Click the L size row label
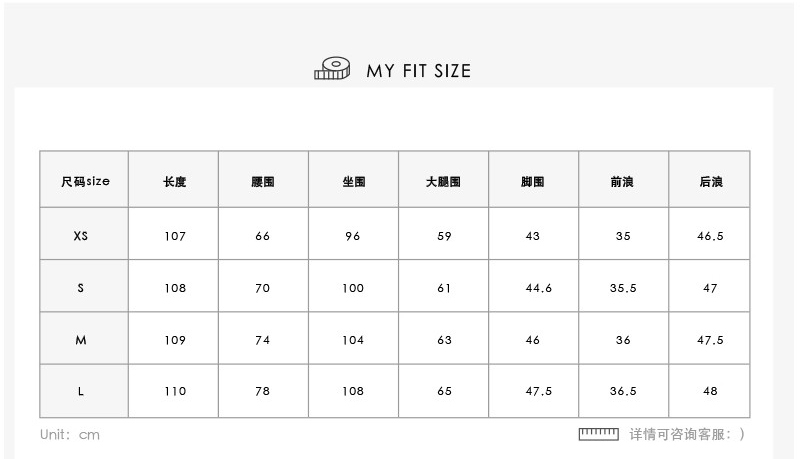Viewport: 800px width, 459px height. pyautogui.click(x=81, y=392)
